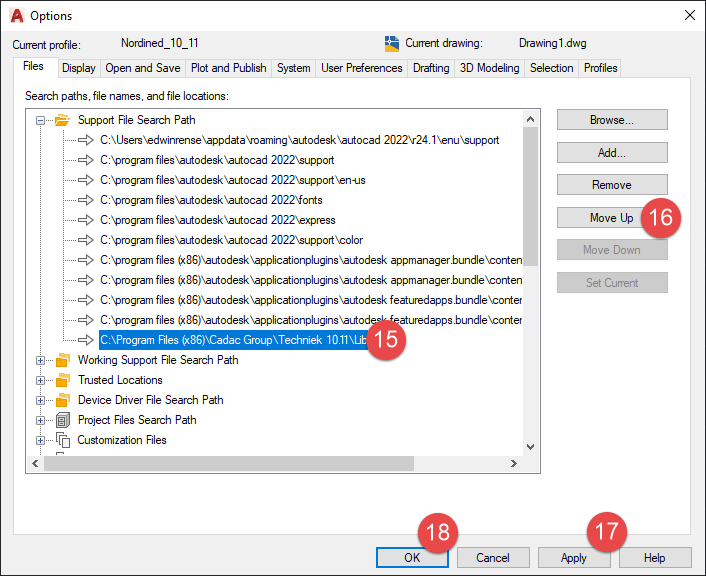Click the vertical scrollbar thumb in the tree
This screenshot has width=706, height=576.
click(x=530, y=197)
